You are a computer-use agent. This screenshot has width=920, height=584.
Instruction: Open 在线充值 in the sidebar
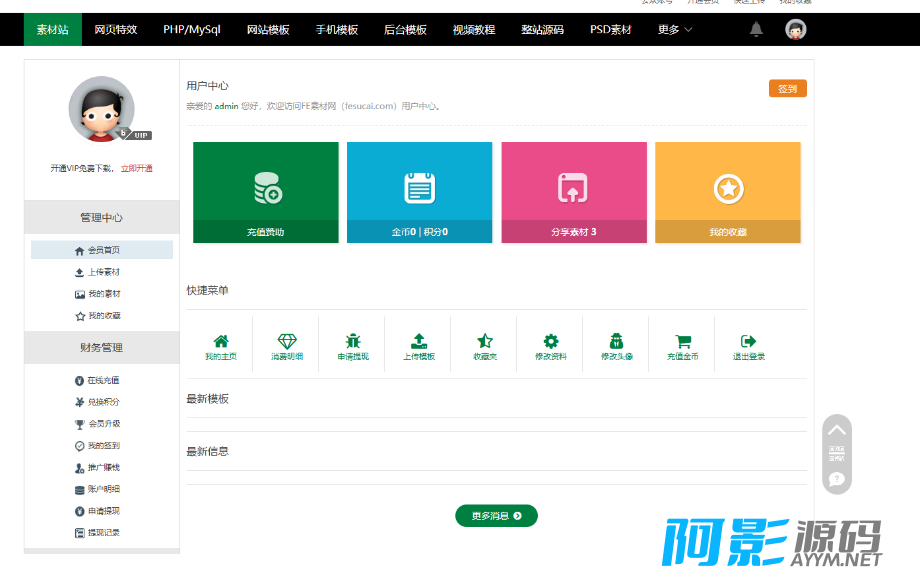point(97,380)
